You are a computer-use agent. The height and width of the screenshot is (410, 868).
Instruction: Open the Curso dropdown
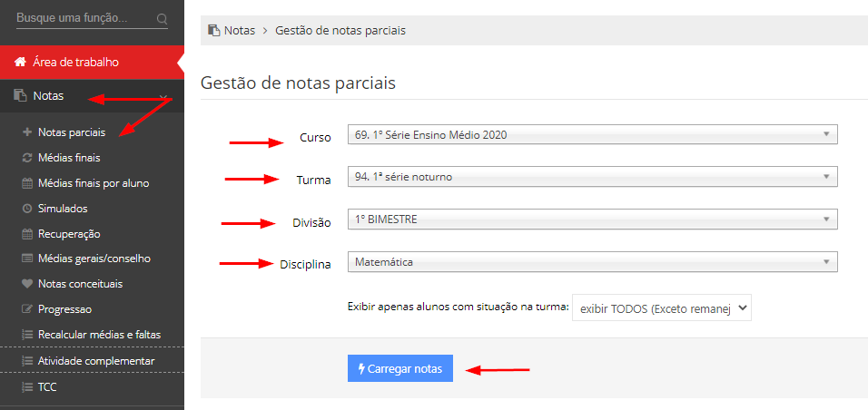pyautogui.click(x=592, y=134)
